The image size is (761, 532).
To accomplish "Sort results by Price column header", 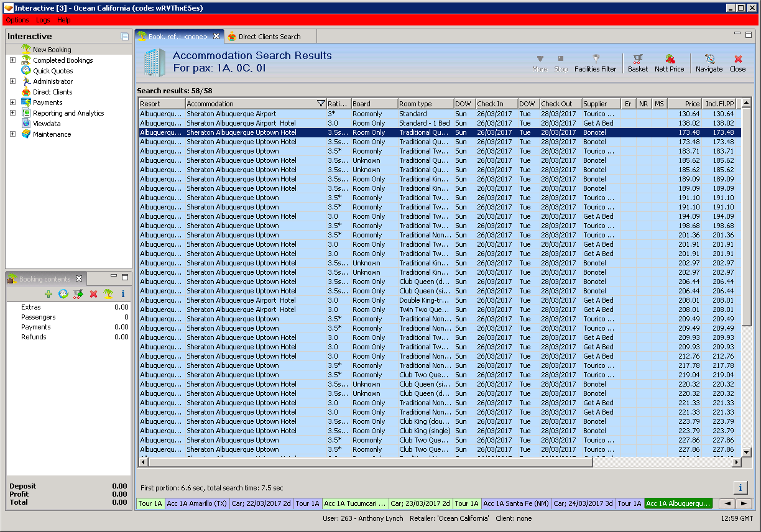I will pos(685,104).
